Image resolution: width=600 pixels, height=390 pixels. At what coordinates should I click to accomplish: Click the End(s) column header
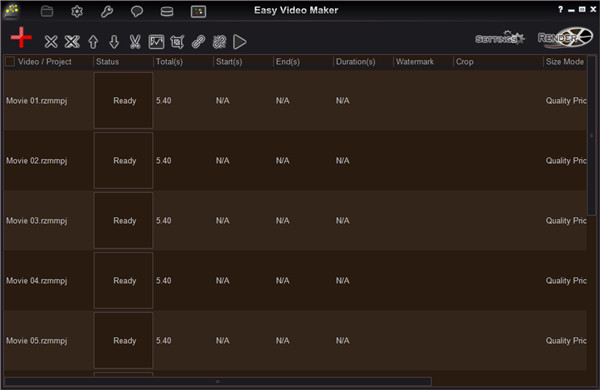pyautogui.click(x=288, y=62)
